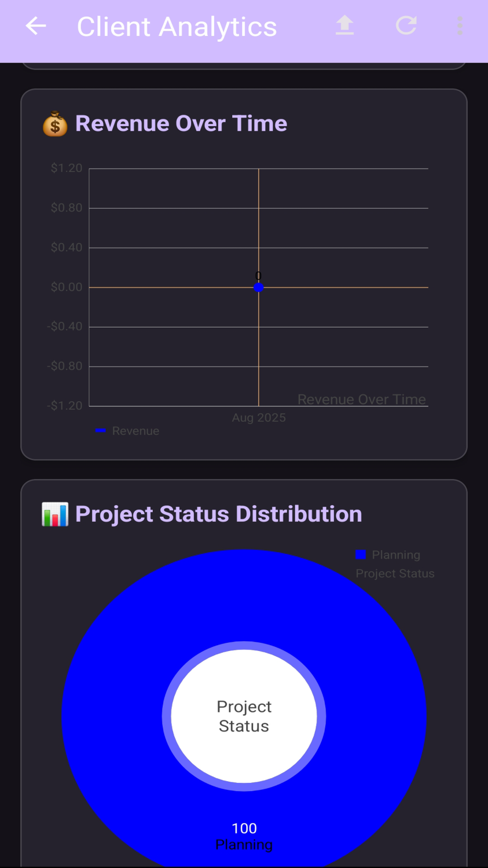Select the blue data point on revenue chart
This screenshot has height=868, width=488.
coord(259,287)
